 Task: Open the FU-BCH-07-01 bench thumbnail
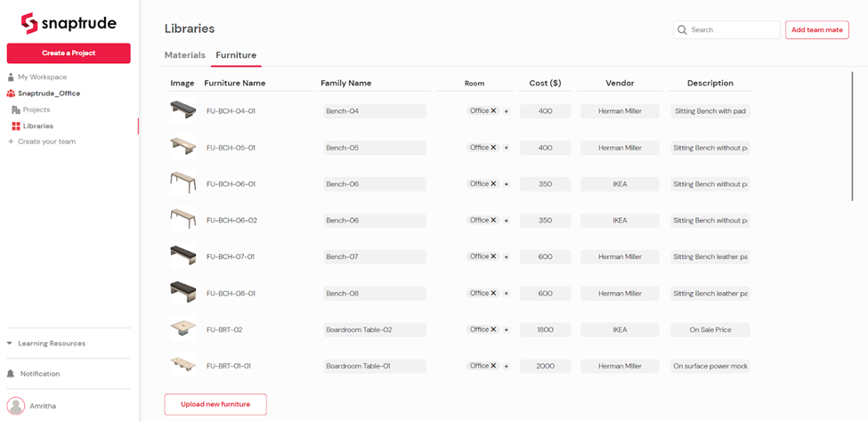183,256
